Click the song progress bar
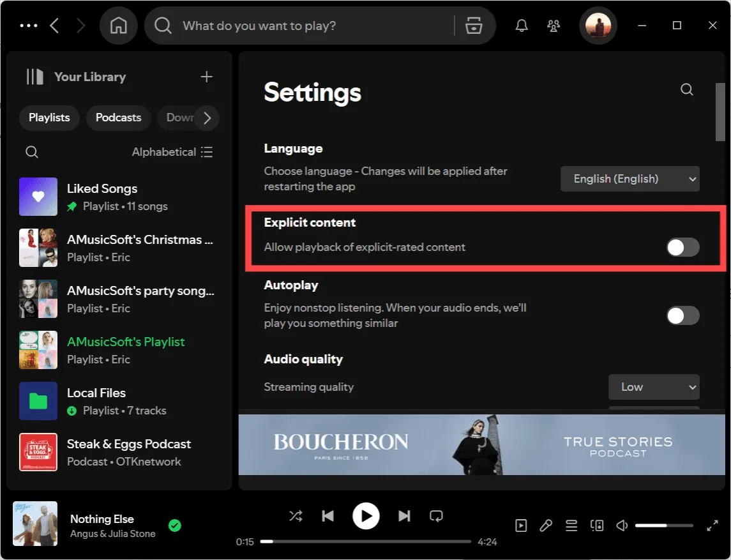This screenshot has width=731, height=560. (x=365, y=542)
